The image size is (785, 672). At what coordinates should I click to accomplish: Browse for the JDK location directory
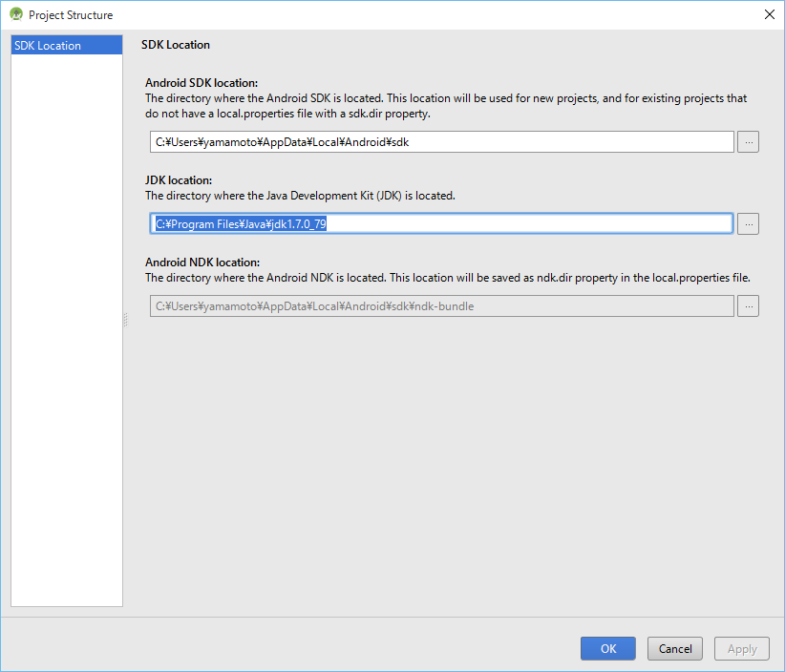coord(749,223)
